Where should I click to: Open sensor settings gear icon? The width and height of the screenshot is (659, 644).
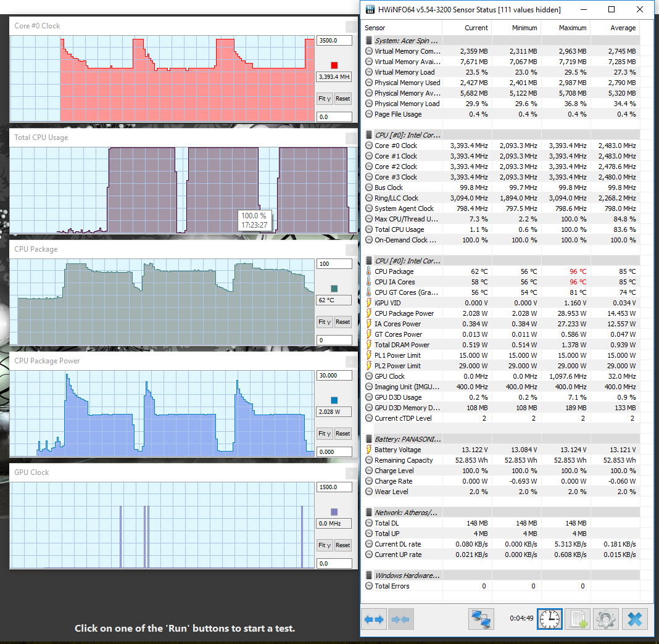605,619
